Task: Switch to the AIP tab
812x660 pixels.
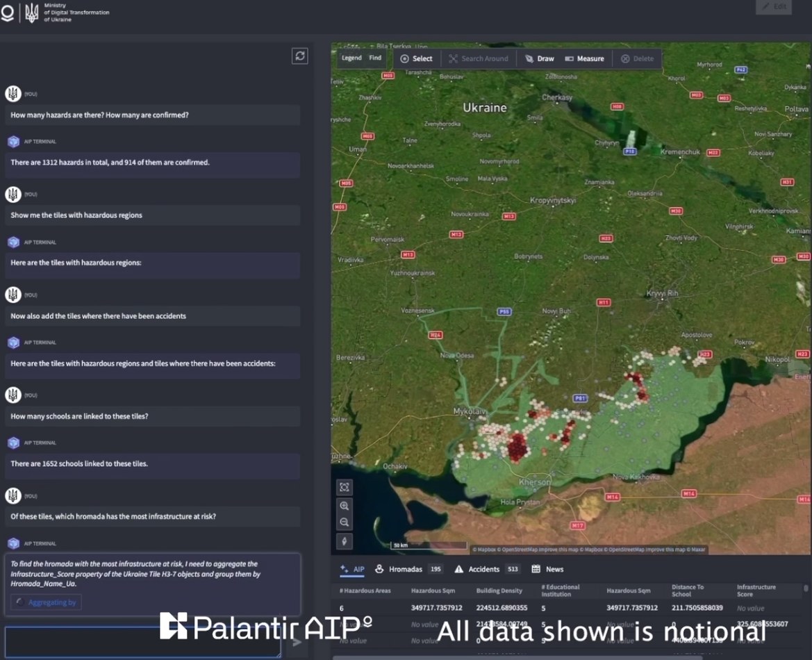Action: [x=352, y=570]
